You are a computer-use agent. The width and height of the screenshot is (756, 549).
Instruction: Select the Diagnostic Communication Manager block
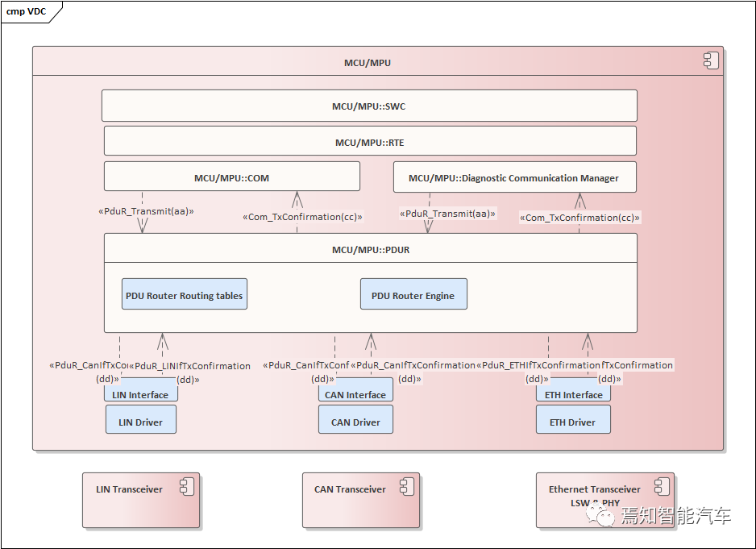(x=514, y=177)
